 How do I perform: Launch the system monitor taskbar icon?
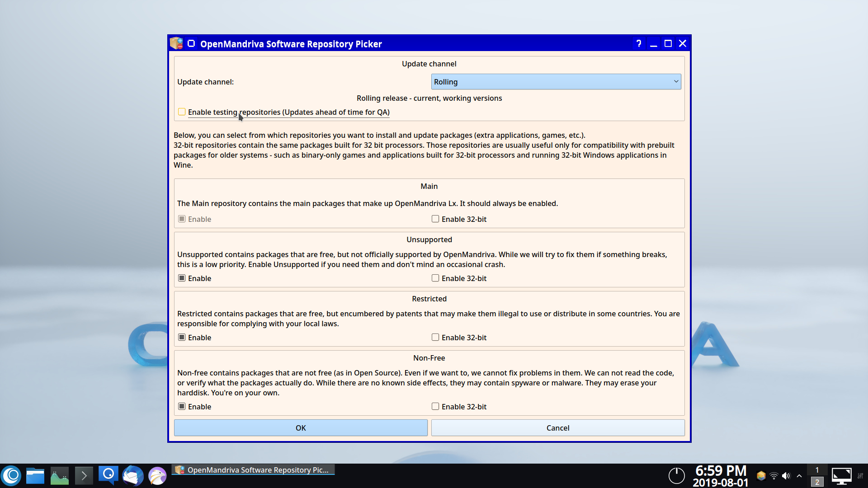(60, 476)
